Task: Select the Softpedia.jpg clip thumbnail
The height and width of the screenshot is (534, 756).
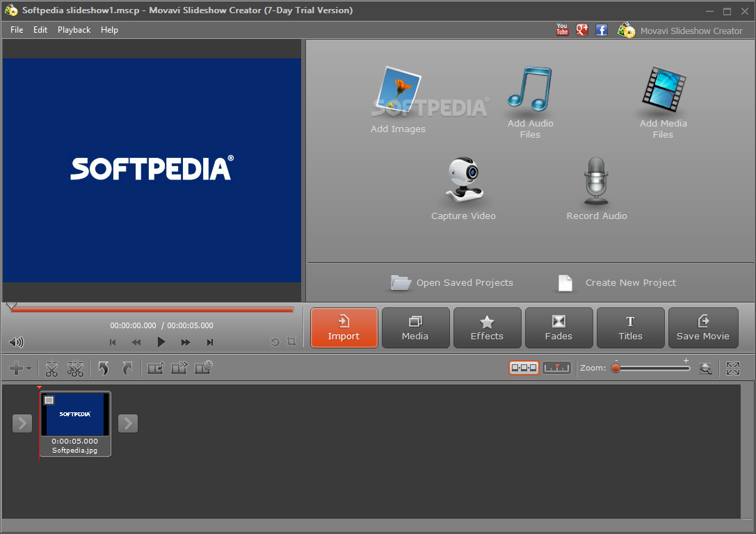Action: click(x=75, y=423)
